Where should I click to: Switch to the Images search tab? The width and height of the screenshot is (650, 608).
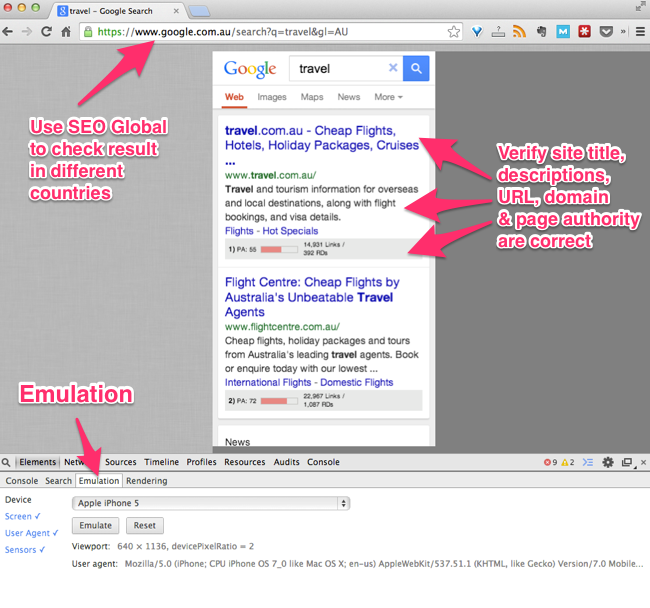[272, 97]
